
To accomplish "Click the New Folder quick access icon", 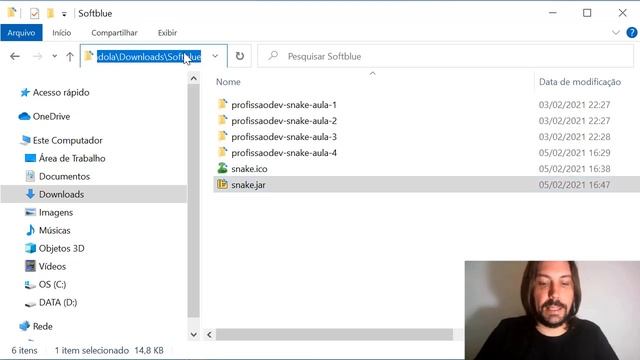I will tap(50, 13).
